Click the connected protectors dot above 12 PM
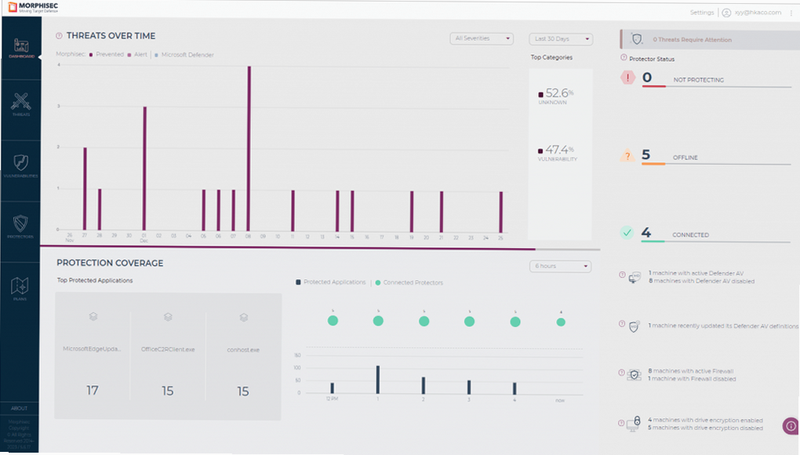This screenshot has width=800, height=455. tap(333, 320)
